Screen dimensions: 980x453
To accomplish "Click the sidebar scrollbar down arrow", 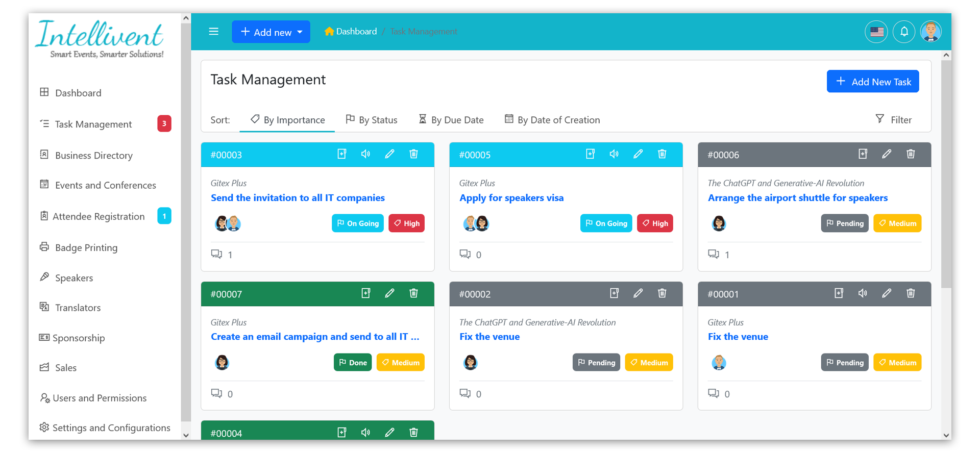I will pyautogui.click(x=186, y=435).
